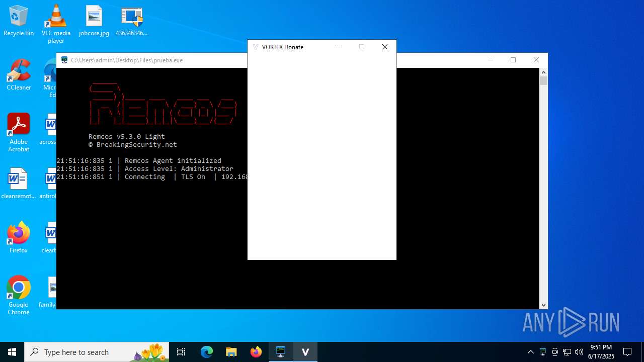Launch VLC media player shortcut

point(56,24)
